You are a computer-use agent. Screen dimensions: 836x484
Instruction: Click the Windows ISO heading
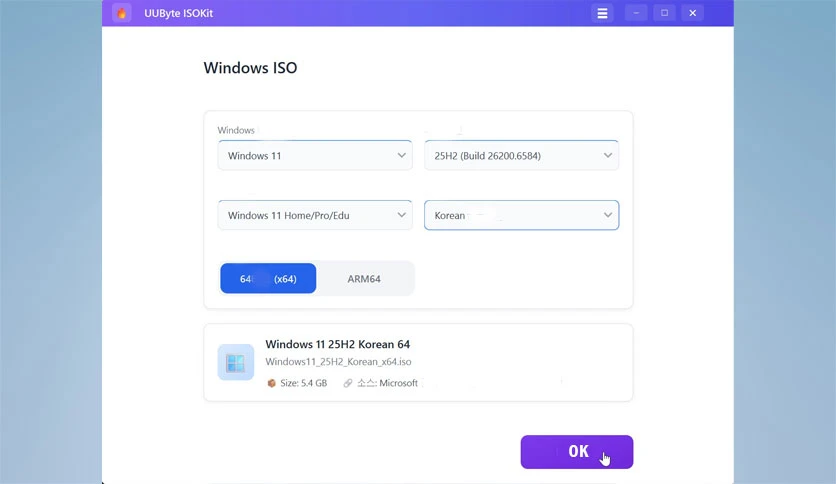coord(251,68)
